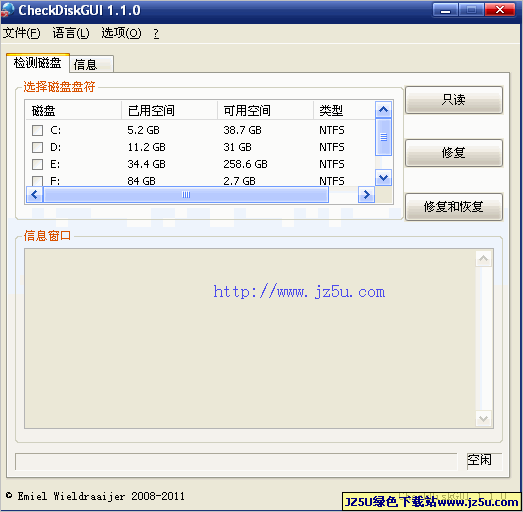The height and width of the screenshot is (512, 523).
Task: Minimize the CheckDiskGUI window
Action: point(446,10)
